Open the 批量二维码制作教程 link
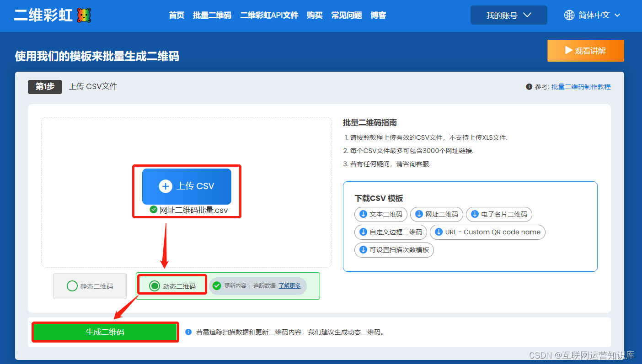 (581, 87)
